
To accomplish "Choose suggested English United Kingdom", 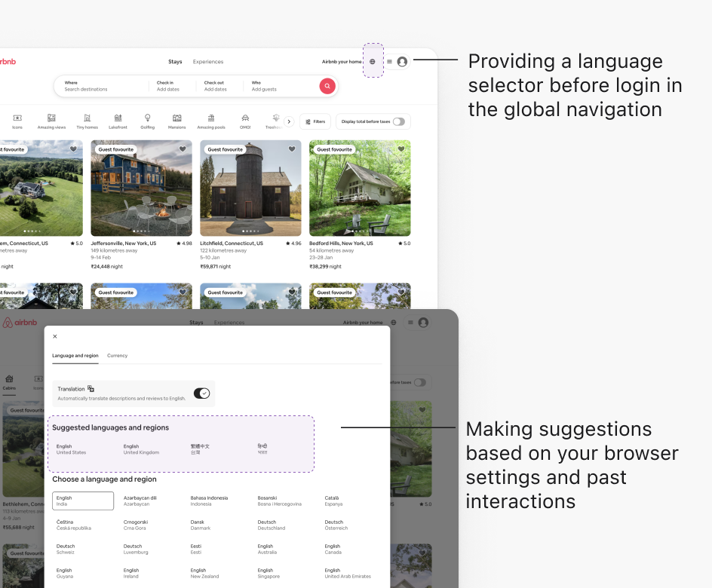I will coord(141,449).
